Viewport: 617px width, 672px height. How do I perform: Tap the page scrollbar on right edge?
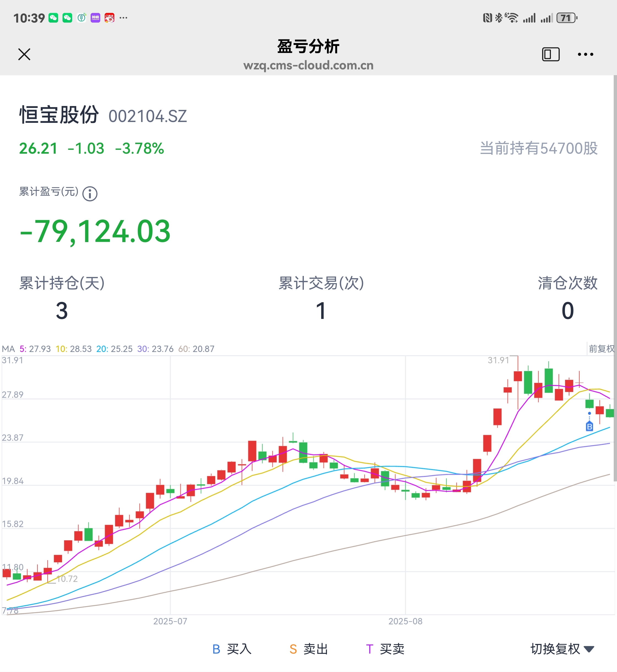tap(615, 278)
